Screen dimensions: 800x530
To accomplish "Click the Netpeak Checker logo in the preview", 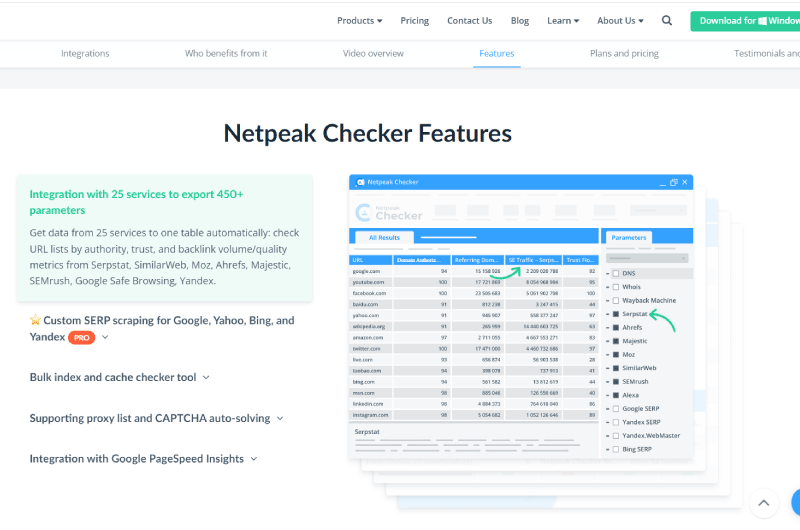I will (x=389, y=212).
